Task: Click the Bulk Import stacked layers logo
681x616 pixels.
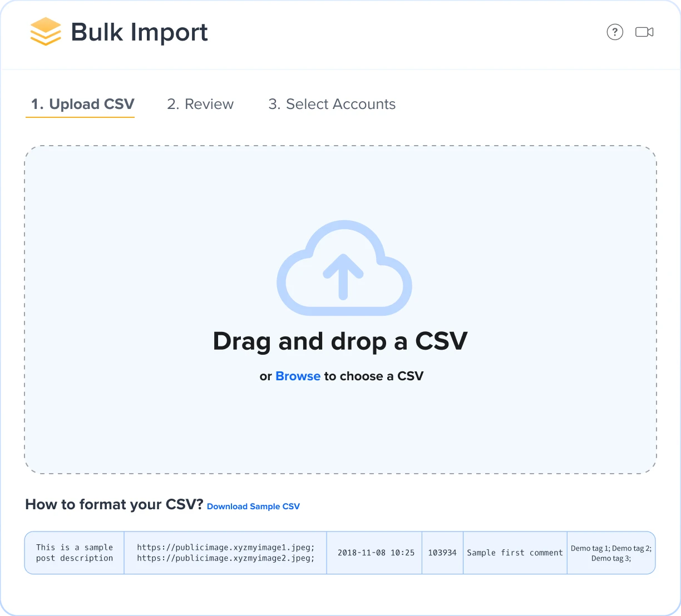Action: click(45, 32)
